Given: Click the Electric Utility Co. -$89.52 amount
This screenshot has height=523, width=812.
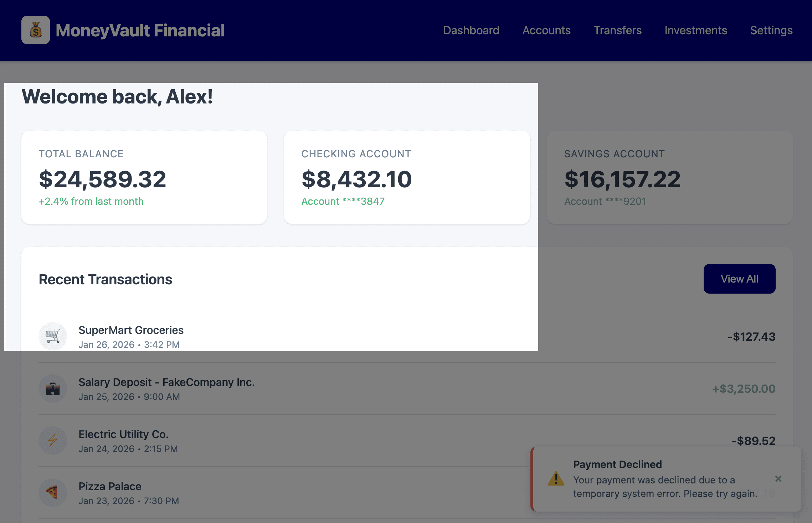Looking at the screenshot, I should tap(753, 441).
